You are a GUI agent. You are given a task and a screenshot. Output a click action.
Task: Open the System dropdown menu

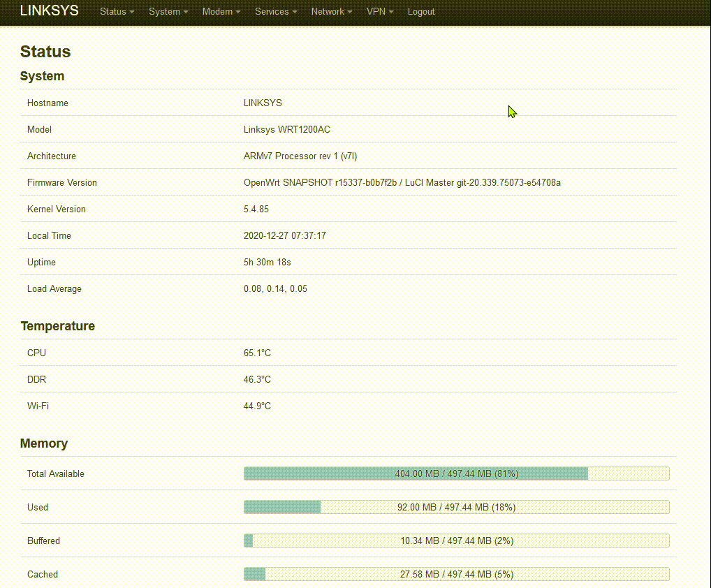click(x=168, y=12)
